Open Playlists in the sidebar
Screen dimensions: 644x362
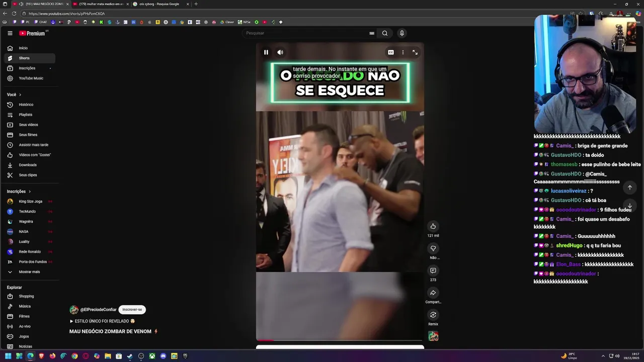(30, 115)
